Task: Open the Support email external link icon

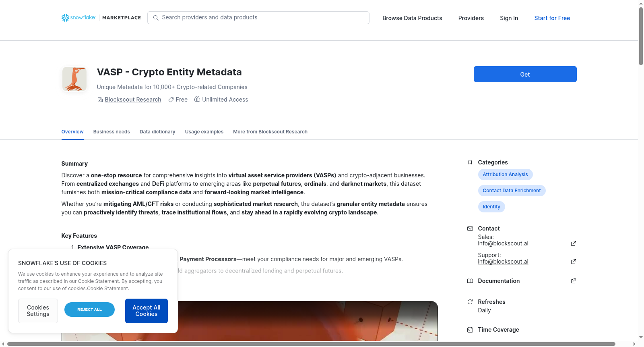Action: pos(574,262)
